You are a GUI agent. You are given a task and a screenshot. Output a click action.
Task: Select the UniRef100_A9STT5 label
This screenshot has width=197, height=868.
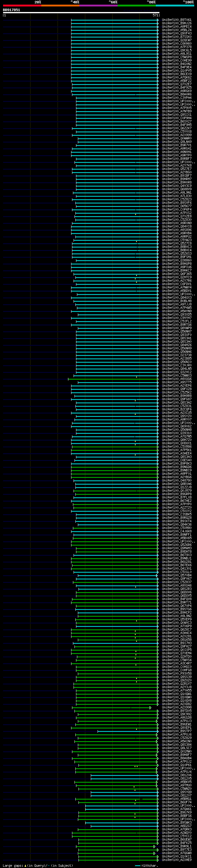176,382
